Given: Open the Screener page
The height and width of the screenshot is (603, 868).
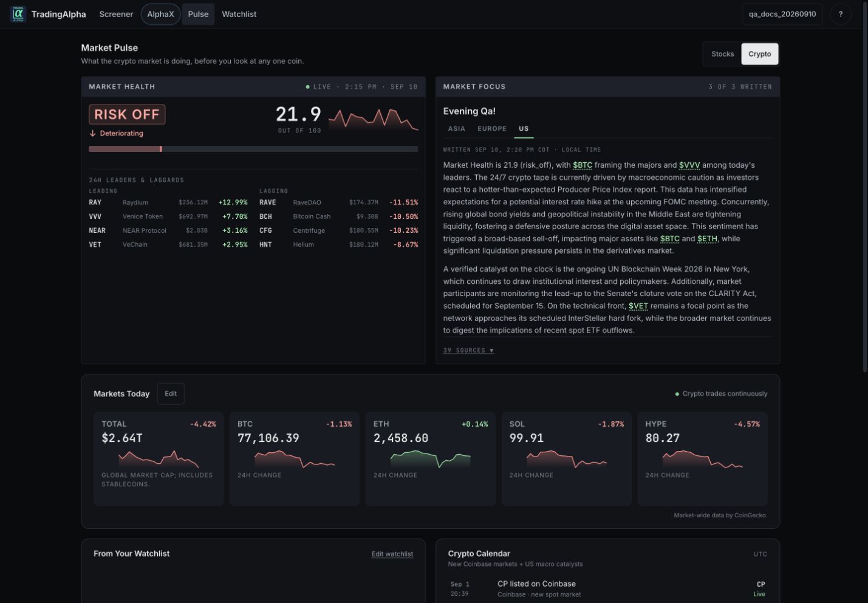Looking at the screenshot, I should [116, 14].
